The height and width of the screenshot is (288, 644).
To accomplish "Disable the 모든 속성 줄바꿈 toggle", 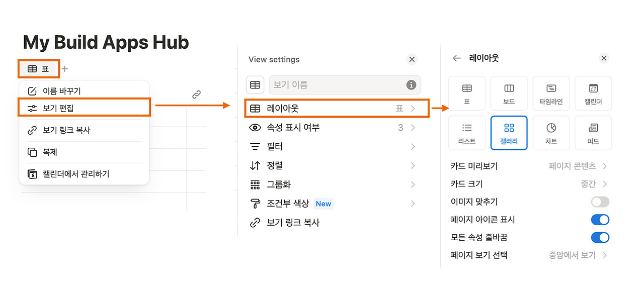I will coord(600,237).
